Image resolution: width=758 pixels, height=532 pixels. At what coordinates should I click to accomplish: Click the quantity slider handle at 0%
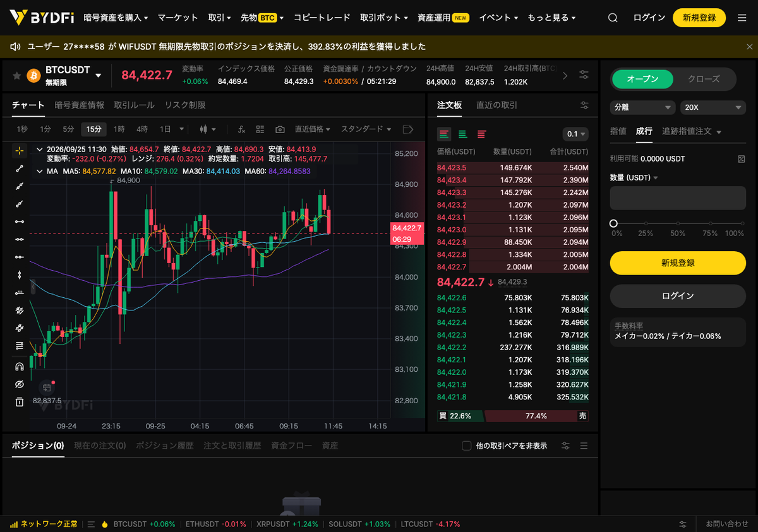pyautogui.click(x=613, y=223)
